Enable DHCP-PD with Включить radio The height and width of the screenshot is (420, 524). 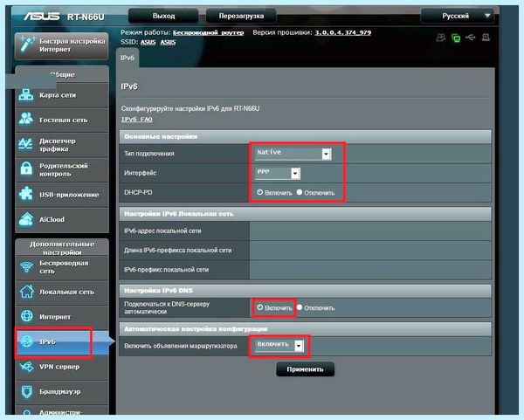[260, 192]
